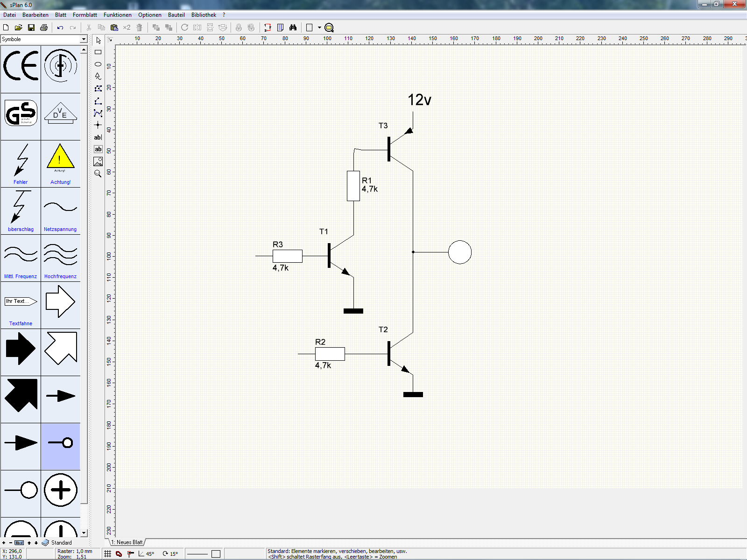Toggle the grid display icon in status bar

107,554
